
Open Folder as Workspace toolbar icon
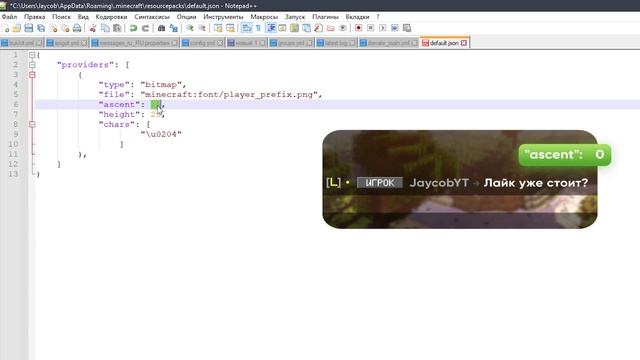331,28
